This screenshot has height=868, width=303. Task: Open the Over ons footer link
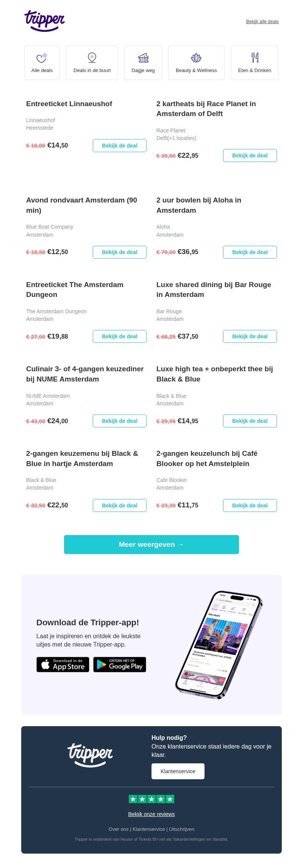(118, 829)
